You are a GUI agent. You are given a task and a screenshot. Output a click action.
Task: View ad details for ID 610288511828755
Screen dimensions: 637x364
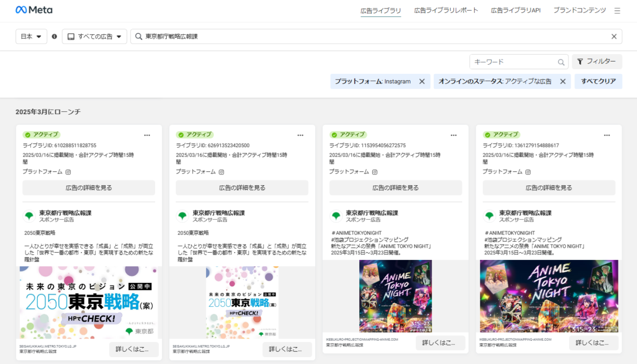[89, 188]
